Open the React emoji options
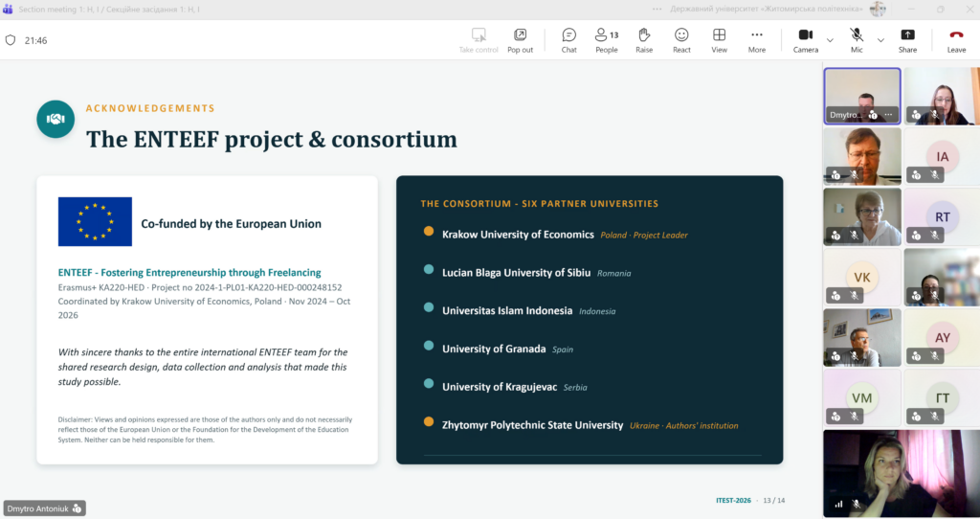This screenshot has height=519, width=980. point(681,40)
